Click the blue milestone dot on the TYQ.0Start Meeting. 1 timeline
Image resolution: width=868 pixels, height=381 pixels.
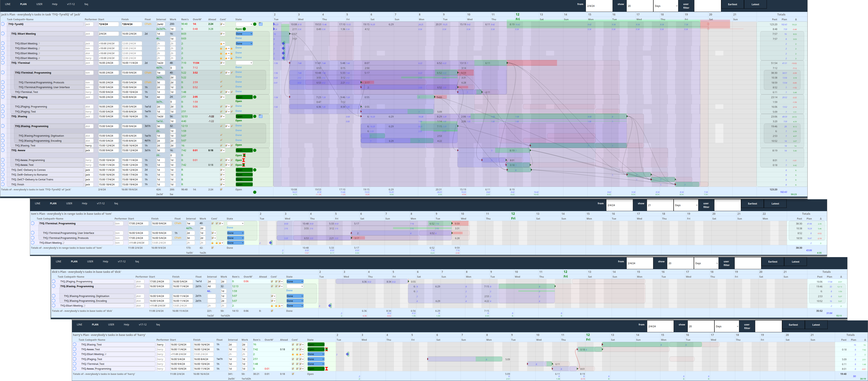(x=283, y=43)
